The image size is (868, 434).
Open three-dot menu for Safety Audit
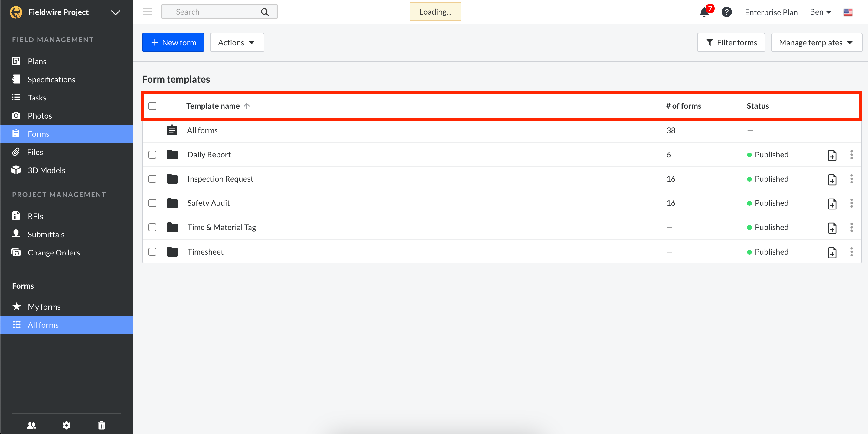(x=851, y=203)
